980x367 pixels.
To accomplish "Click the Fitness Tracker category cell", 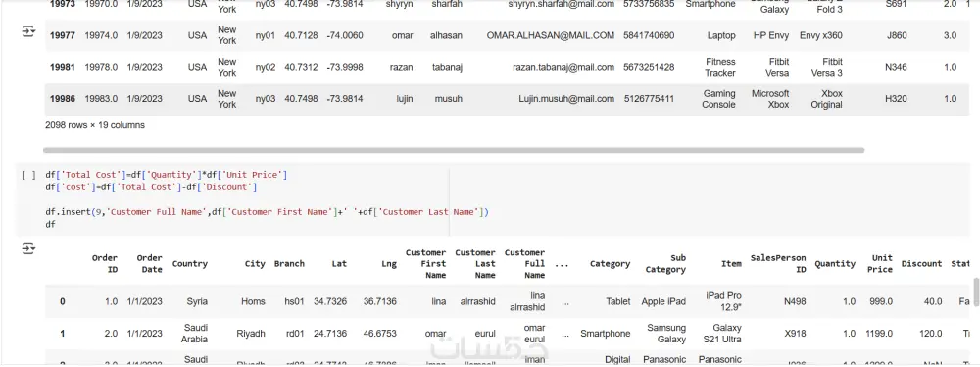I will point(720,67).
